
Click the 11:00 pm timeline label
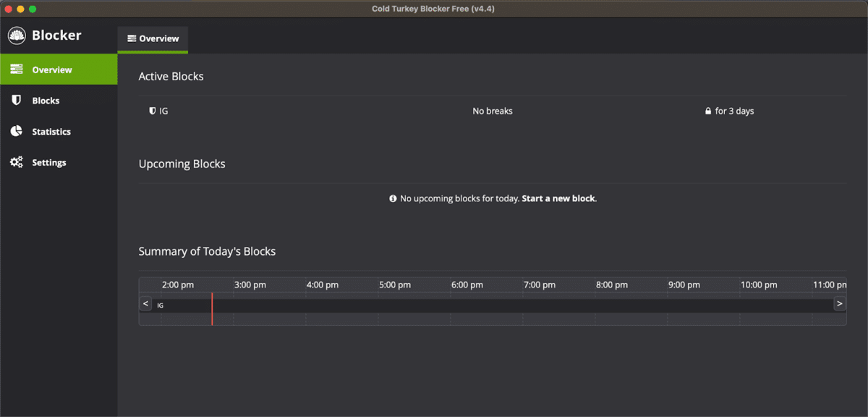coord(830,285)
